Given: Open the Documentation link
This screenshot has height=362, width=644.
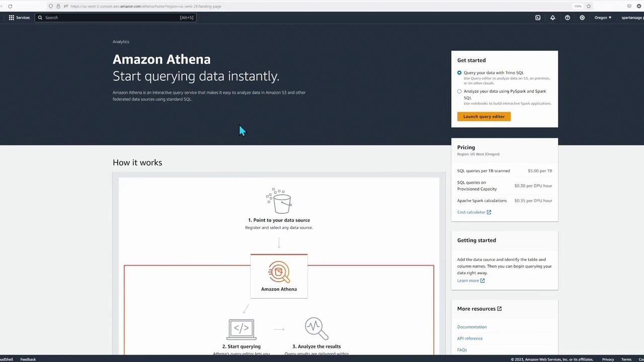Looking at the screenshot, I should click(472, 327).
